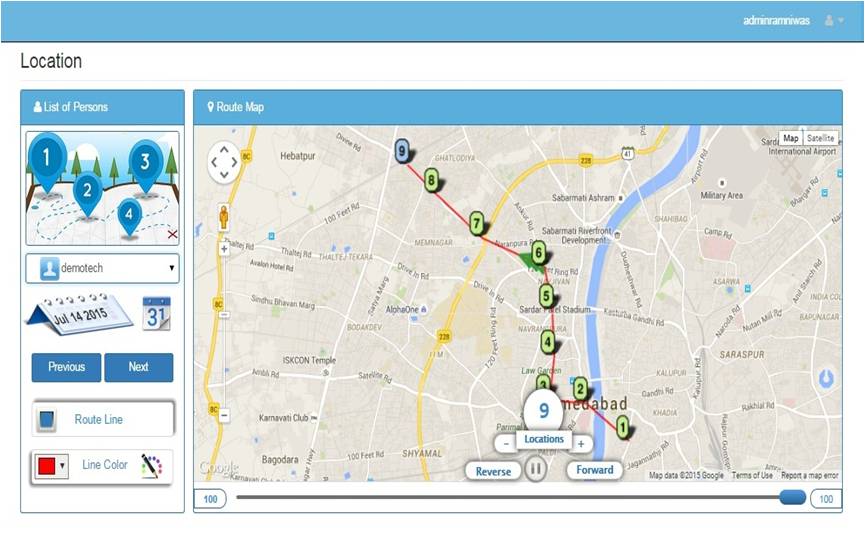The width and height of the screenshot is (865, 535).
Task: Pause route playback
Action: coord(535,469)
